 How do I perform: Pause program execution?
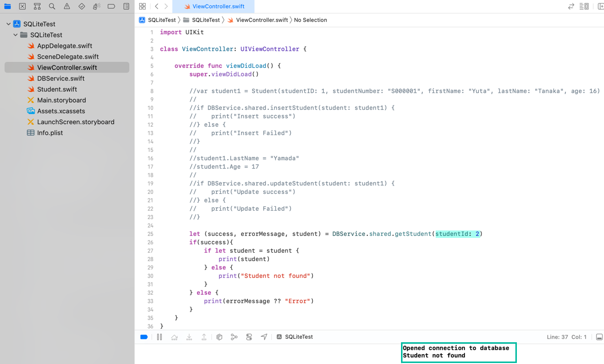[x=159, y=337]
